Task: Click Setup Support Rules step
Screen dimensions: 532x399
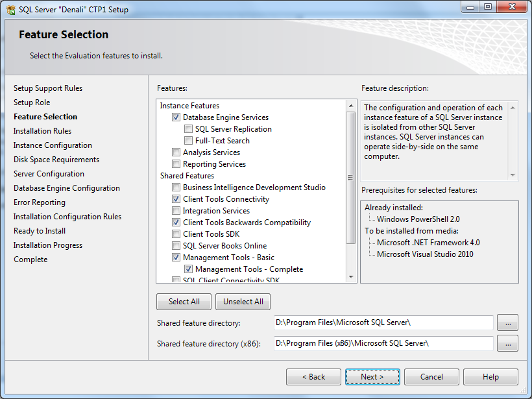Action: pos(48,88)
